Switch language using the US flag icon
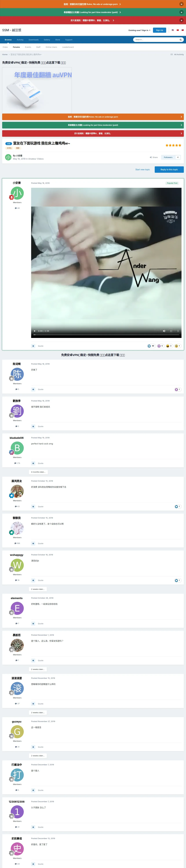The image size is (186, 868). (x=173, y=30)
